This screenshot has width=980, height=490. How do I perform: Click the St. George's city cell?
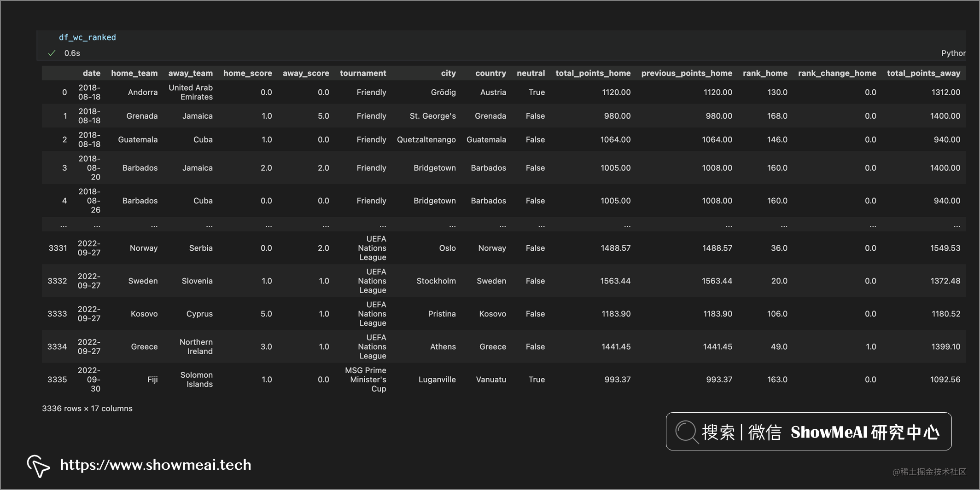433,116
